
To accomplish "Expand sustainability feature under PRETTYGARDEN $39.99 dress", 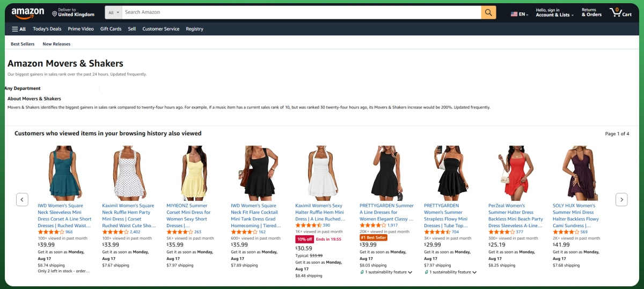I will pos(386,272).
